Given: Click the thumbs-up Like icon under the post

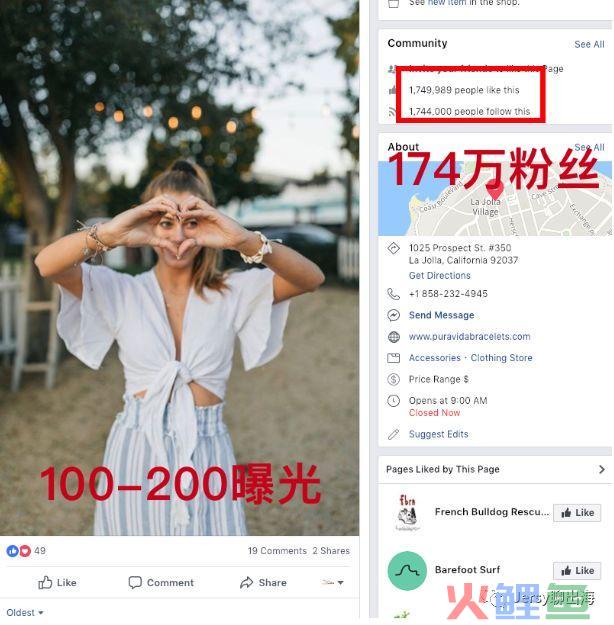Looking at the screenshot, I should 45,583.
